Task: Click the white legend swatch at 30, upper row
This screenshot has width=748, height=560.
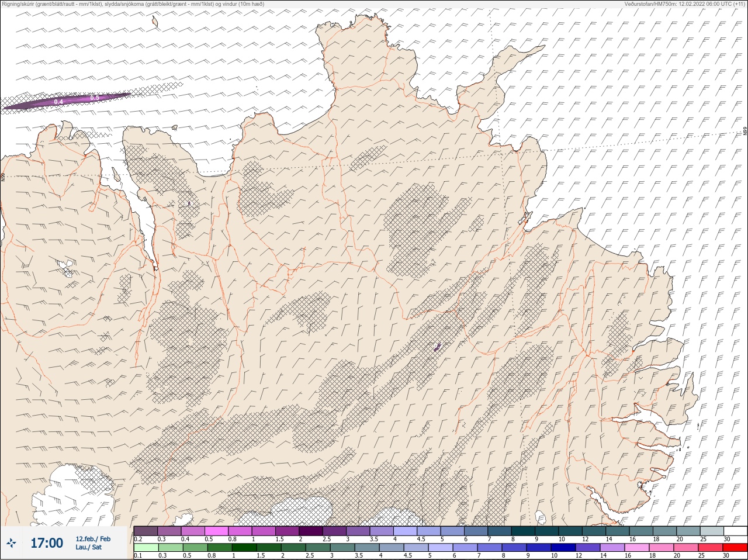Action: click(x=735, y=531)
